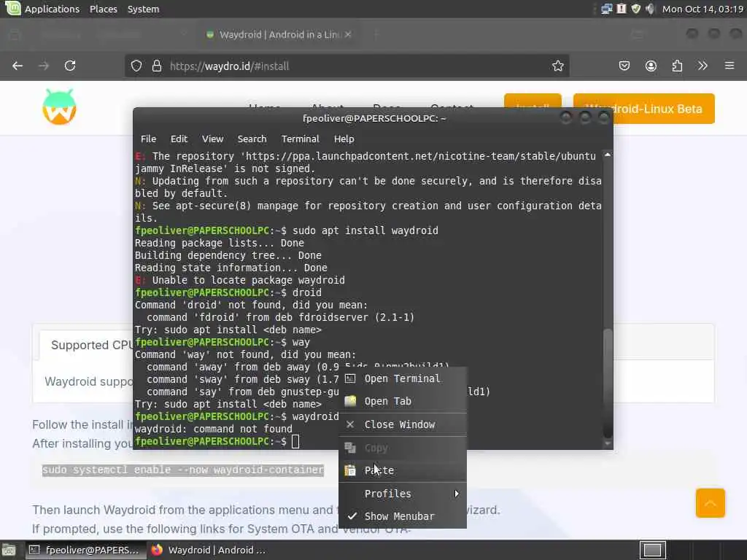Click the terminal scroll up arrow
The height and width of the screenshot is (560, 747).
tap(608, 155)
